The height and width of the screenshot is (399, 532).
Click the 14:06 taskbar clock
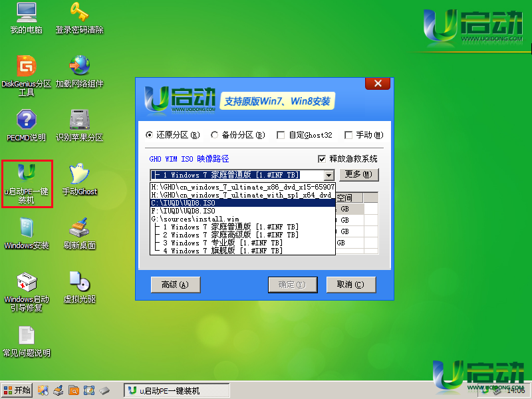coord(516,391)
